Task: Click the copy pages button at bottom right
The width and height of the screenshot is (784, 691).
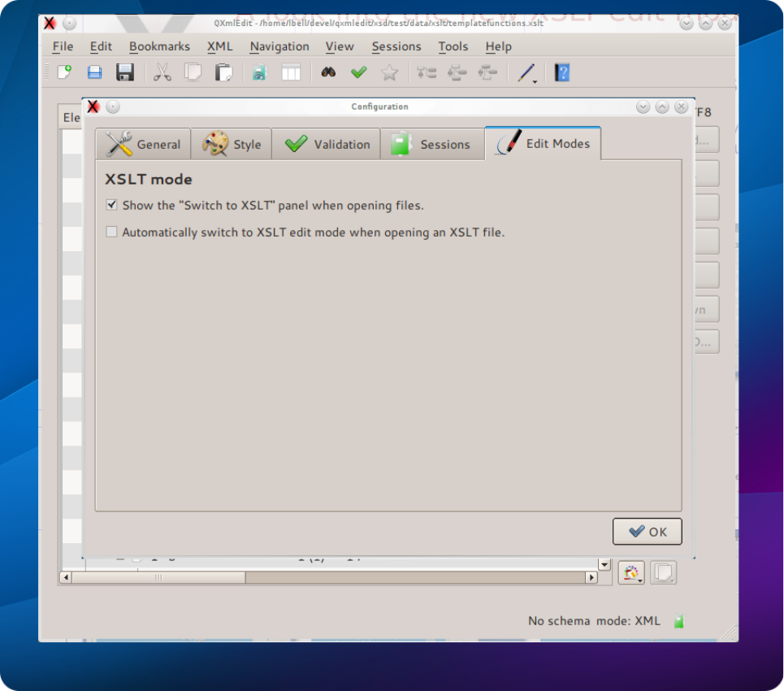Action: pos(664,572)
